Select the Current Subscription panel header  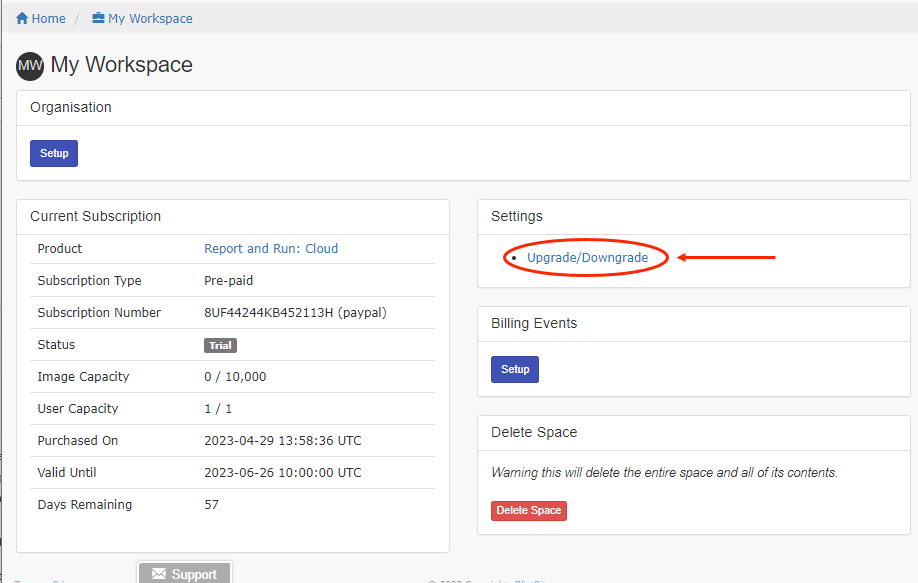click(x=95, y=216)
